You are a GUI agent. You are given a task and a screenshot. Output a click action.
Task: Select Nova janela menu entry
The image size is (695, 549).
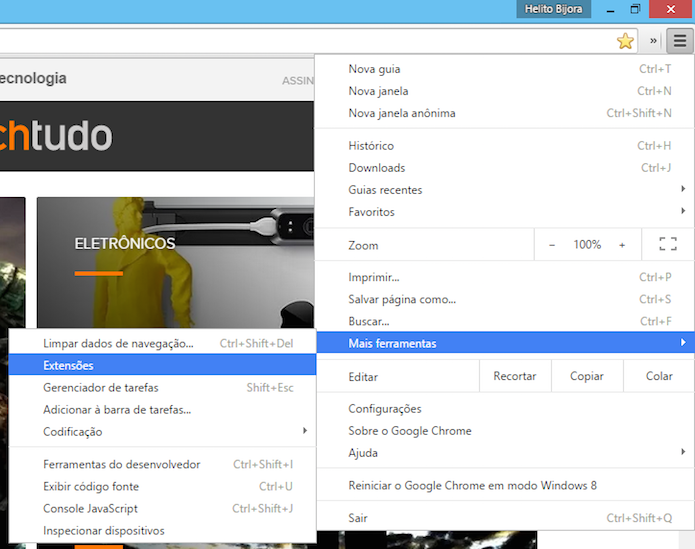(504, 91)
